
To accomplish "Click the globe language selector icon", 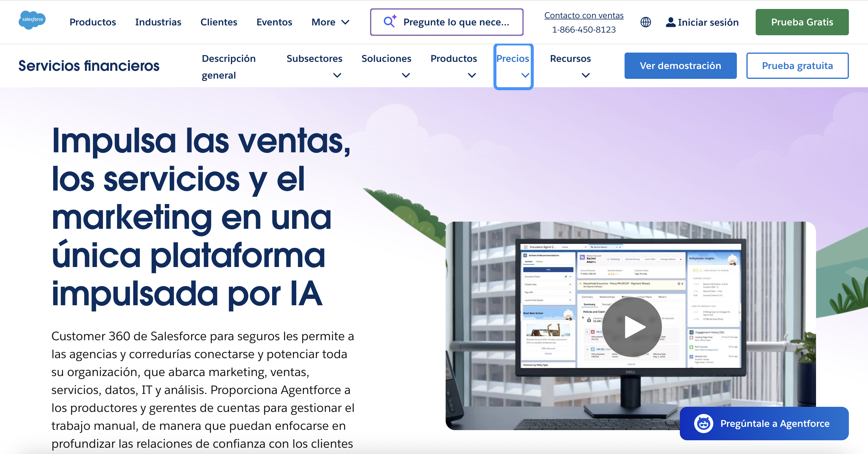I will pyautogui.click(x=645, y=22).
